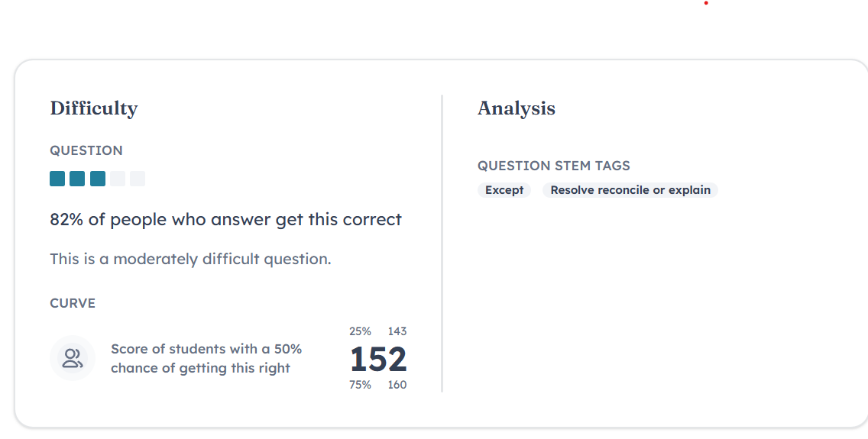Click the "Analysis" section heading

tap(517, 108)
